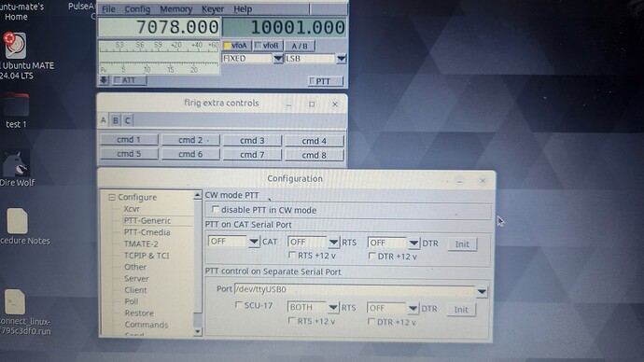
Task: Select Server in the configuration tree
Action: 136,278
